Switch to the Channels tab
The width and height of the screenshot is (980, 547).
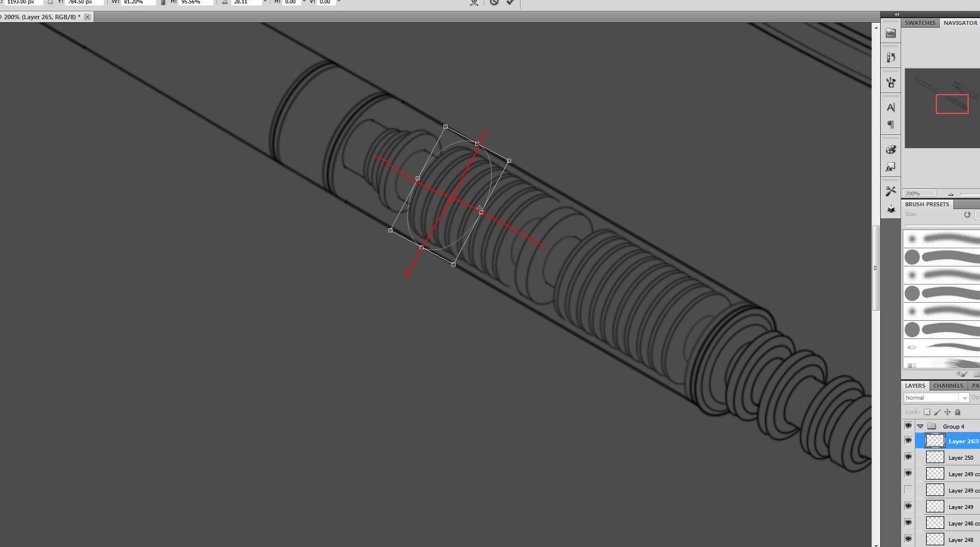tap(948, 385)
